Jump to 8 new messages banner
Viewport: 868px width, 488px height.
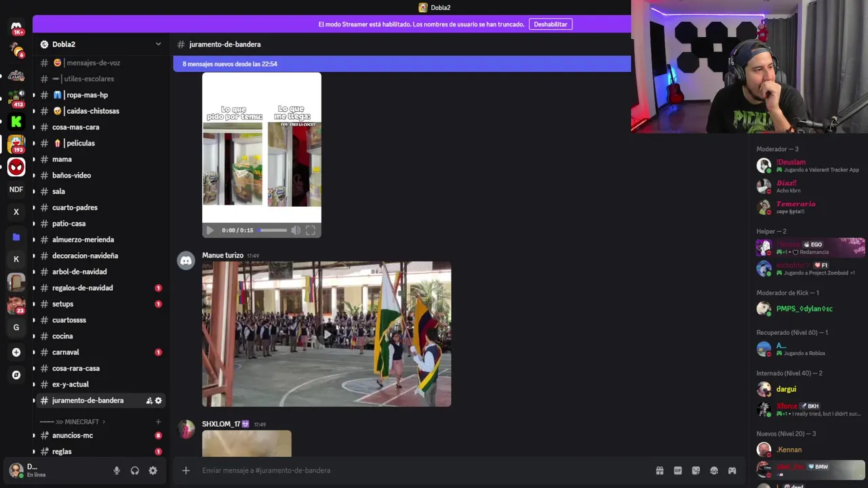pyautogui.click(x=402, y=64)
